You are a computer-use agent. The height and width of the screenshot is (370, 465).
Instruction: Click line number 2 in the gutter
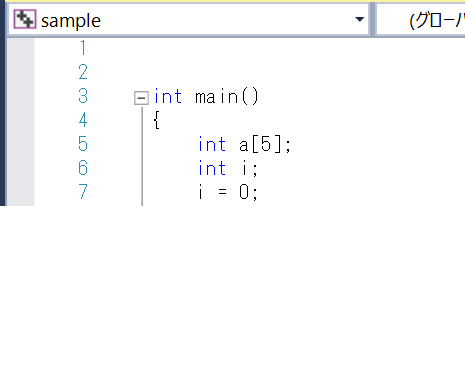(83, 72)
